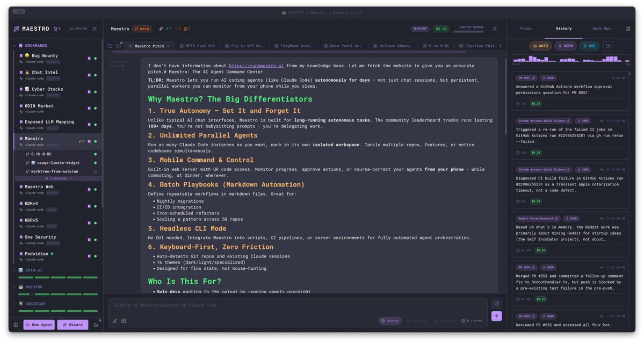
Task: Click bookmark icon on Bug Bounty row
Action: tap(89, 59)
